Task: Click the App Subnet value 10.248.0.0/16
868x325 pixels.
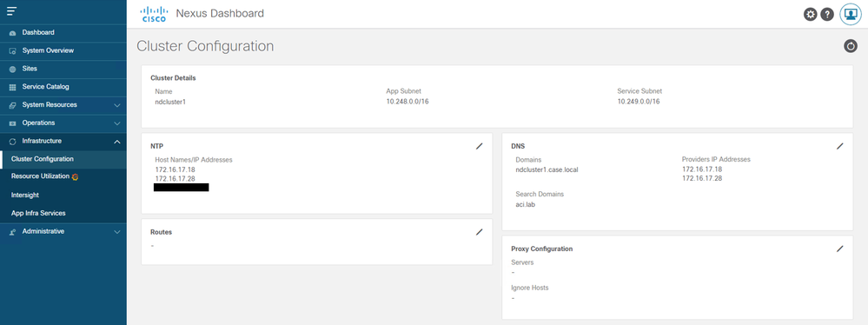Action: click(x=407, y=102)
